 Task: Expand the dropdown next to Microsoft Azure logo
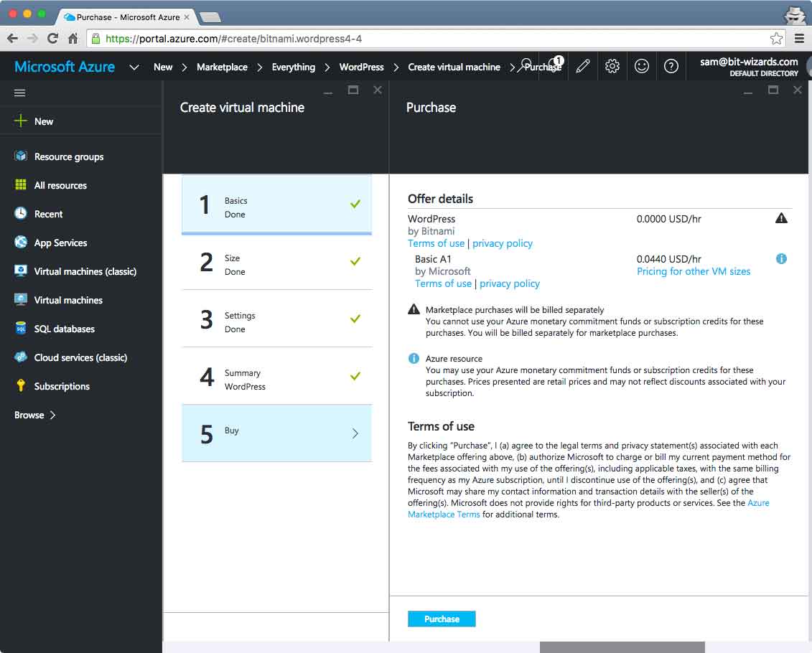(134, 67)
